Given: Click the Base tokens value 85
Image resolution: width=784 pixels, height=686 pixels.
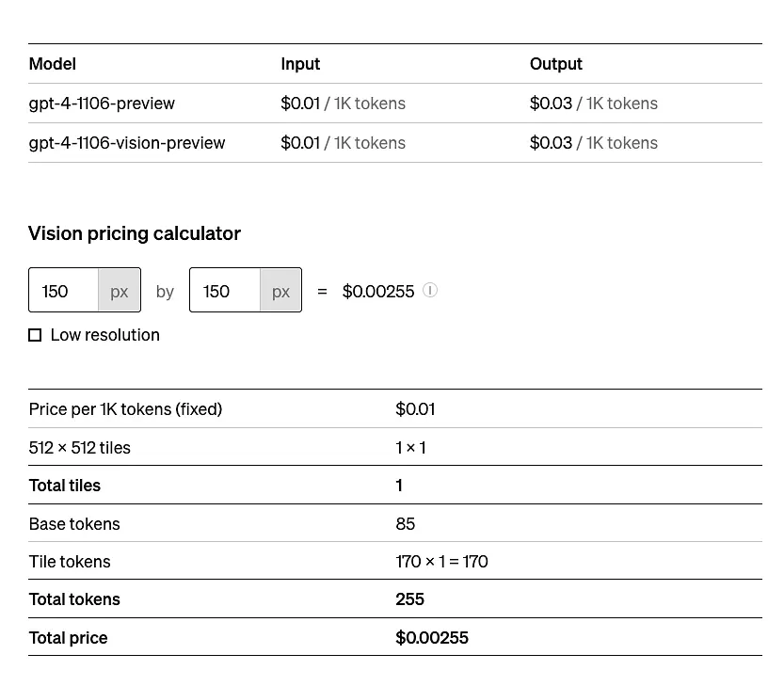Looking at the screenshot, I should (406, 523).
